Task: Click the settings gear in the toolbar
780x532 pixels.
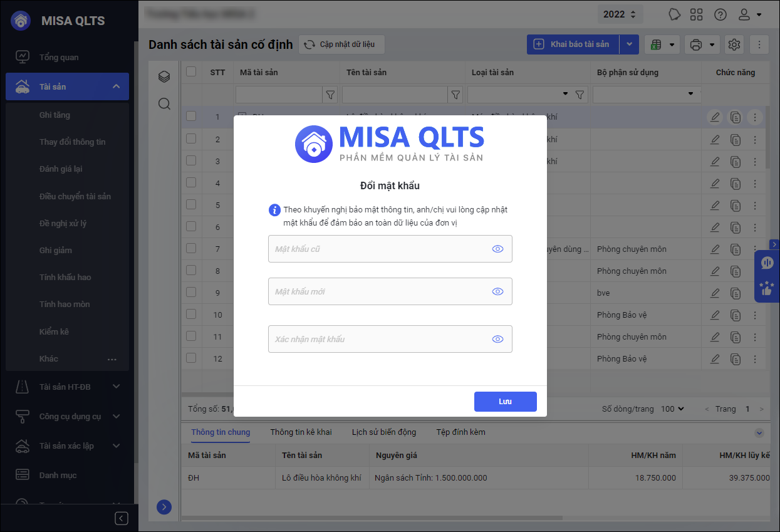Action: coord(734,44)
